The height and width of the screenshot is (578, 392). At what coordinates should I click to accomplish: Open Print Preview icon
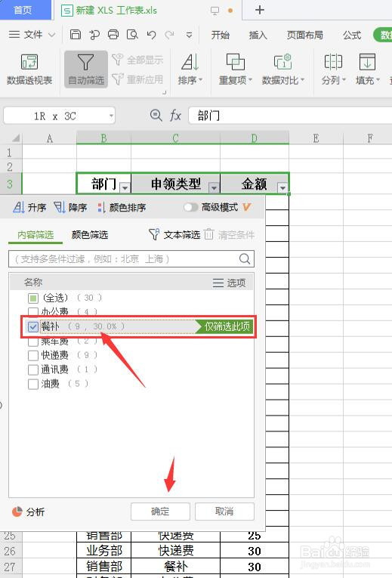click(132, 34)
